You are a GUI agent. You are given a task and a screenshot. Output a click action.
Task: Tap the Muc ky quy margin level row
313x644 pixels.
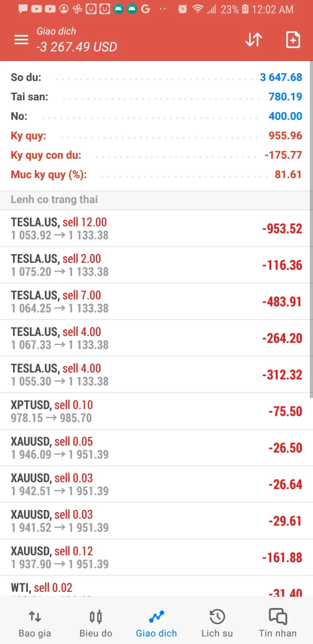[156, 174]
